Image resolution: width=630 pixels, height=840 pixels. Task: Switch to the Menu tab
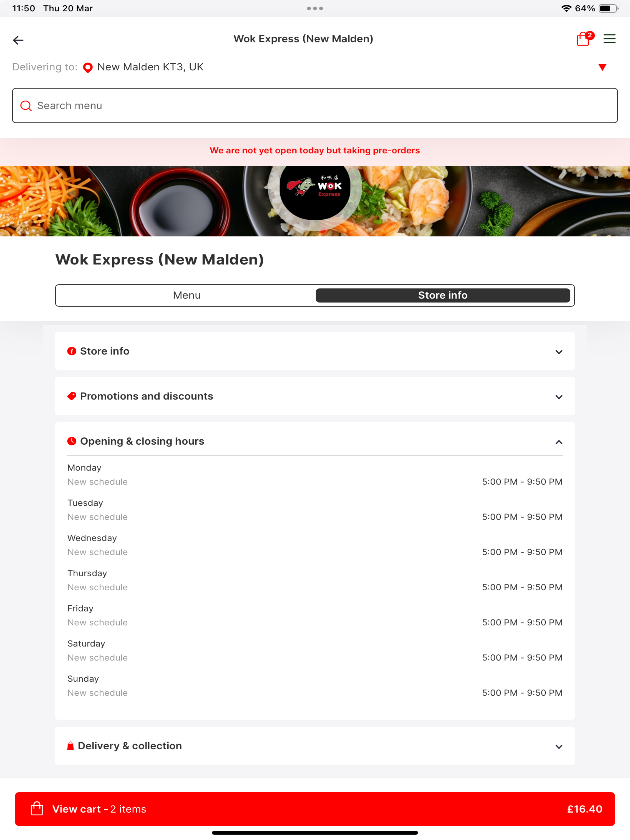click(x=186, y=295)
